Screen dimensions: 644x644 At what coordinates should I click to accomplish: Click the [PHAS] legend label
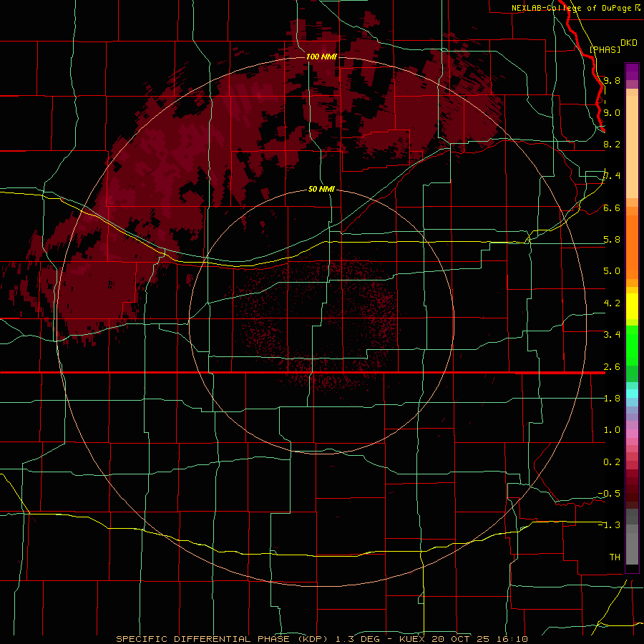click(605, 49)
